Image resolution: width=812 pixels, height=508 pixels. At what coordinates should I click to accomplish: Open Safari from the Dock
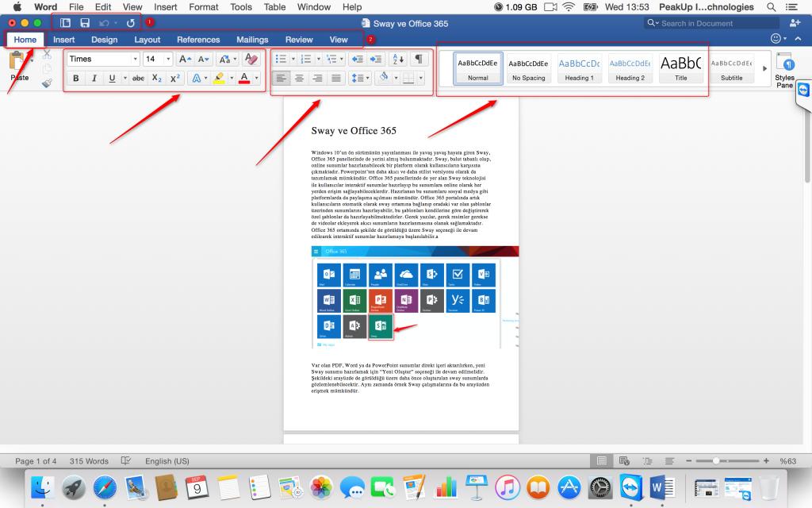coord(105,488)
